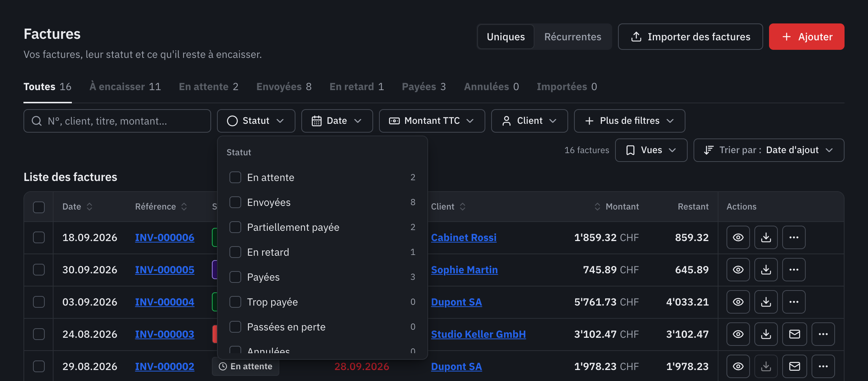The width and height of the screenshot is (868, 381).
Task: Download invoice INV-000005
Action: pos(766,270)
